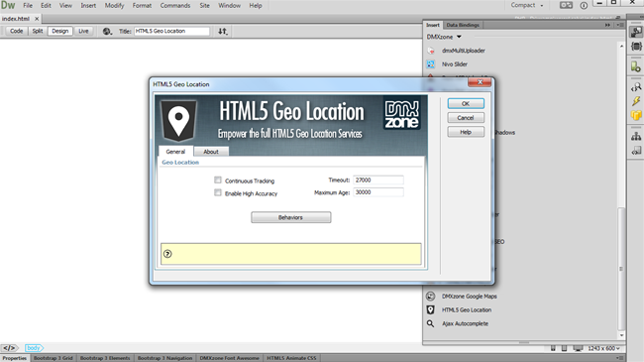Screen dimensions: 644x362
Task: Click the info circle icon in title bar
Action: click(584, 5)
